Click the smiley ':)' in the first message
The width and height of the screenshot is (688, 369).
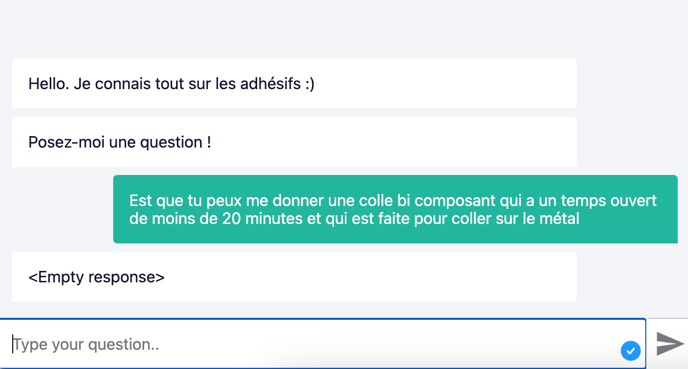[x=309, y=84]
